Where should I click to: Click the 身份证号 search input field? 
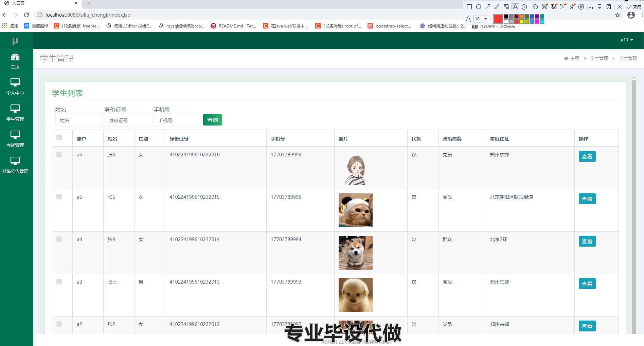[x=128, y=120]
